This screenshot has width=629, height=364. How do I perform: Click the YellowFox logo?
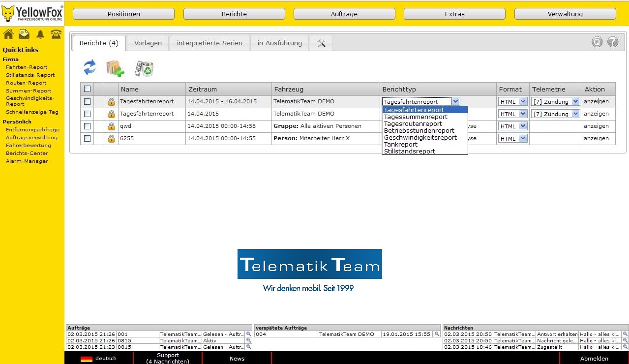(32, 12)
